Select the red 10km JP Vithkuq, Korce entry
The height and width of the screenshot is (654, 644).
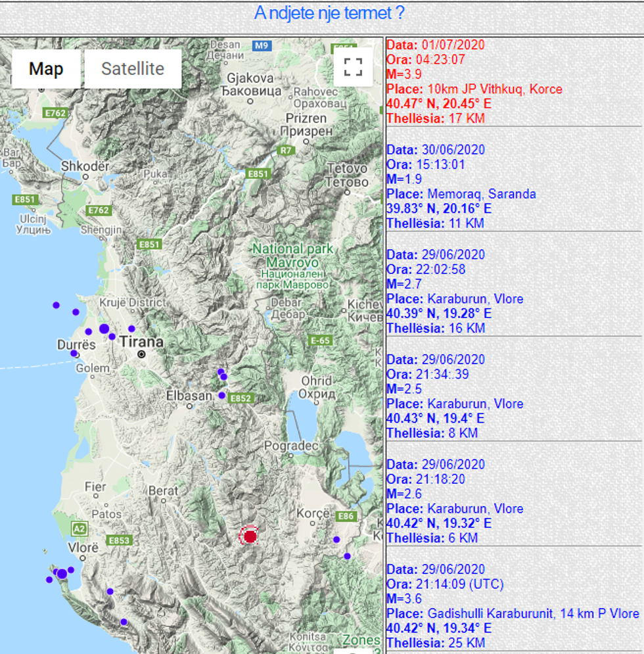tap(474, 89)
